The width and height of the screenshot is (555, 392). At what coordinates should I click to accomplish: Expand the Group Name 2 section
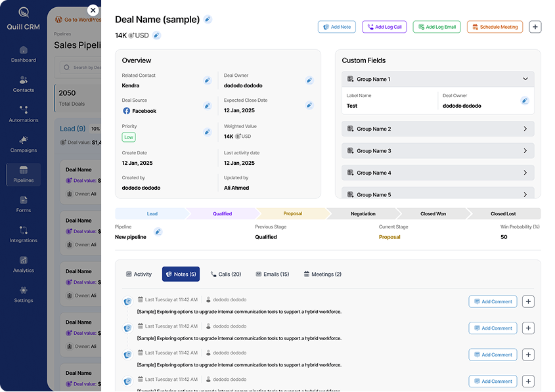tap(525, 129)
